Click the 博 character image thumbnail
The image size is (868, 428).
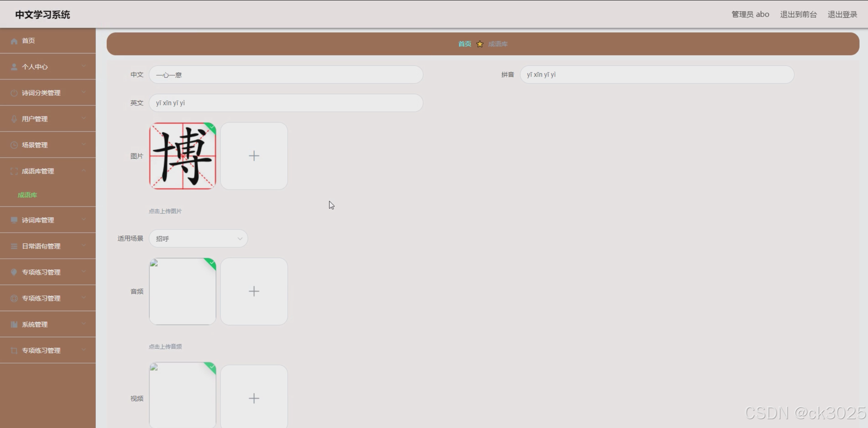coord(182,156)
